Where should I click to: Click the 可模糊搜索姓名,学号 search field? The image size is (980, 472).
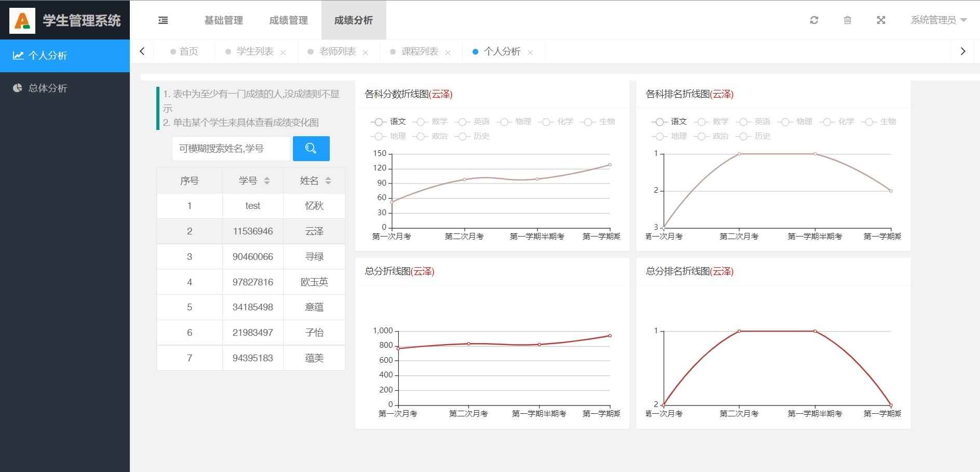231,149
